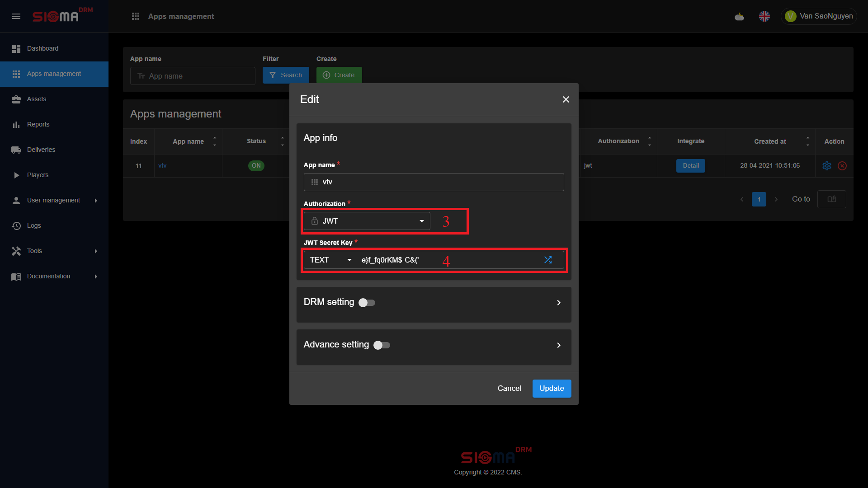Open the Apps management menu item

click(54, 73)
